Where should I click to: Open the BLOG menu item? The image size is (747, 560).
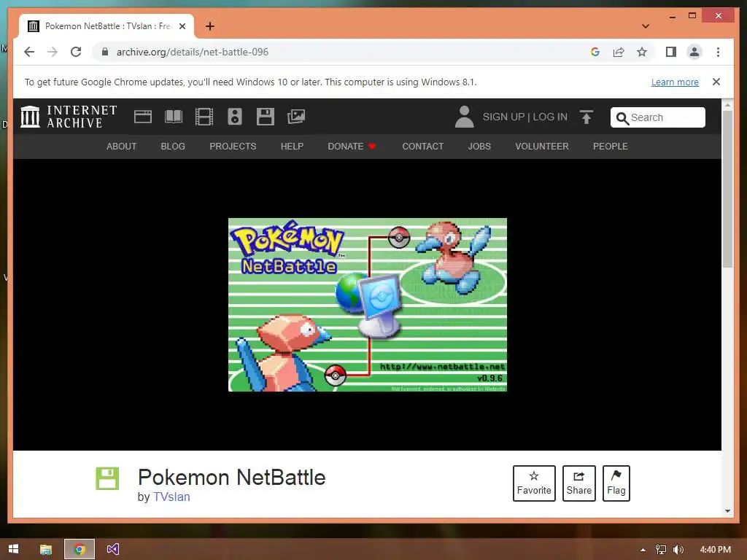tap(173, 146)
